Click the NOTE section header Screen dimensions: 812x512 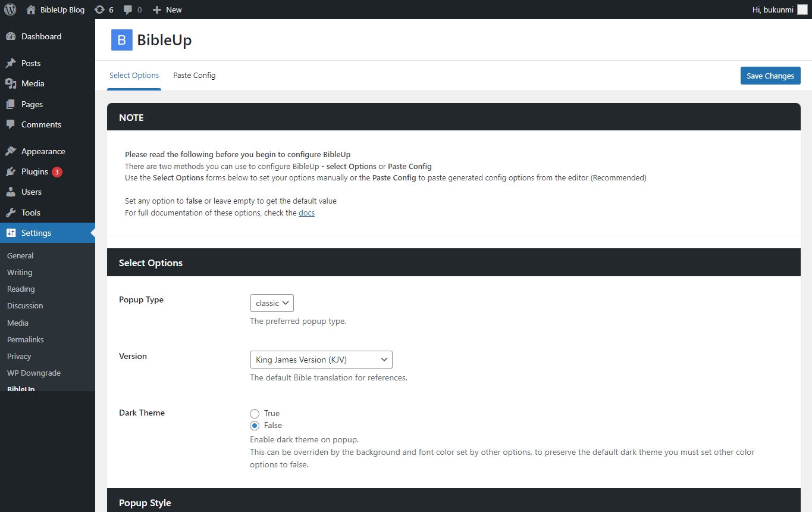click(454, 117)
